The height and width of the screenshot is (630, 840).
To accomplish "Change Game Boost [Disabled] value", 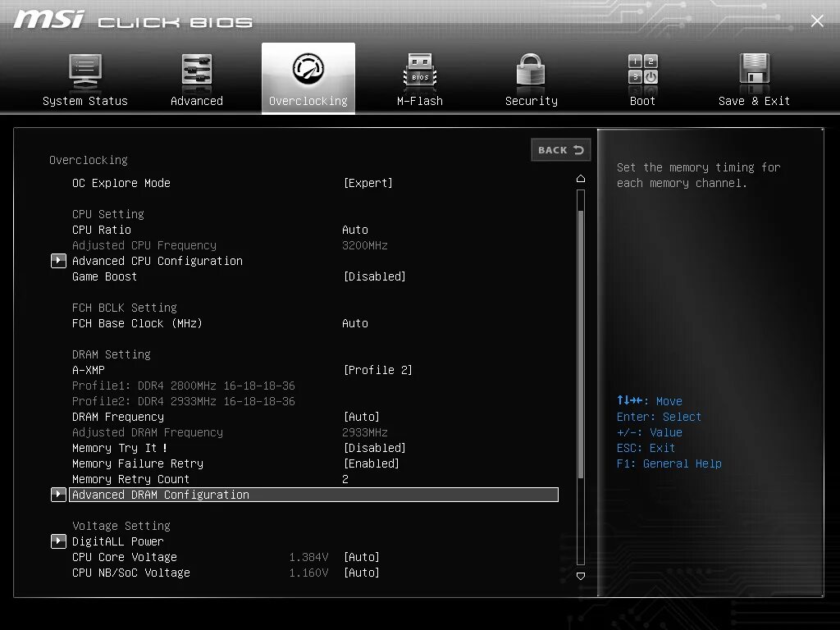I will click(x=374, y=276).
